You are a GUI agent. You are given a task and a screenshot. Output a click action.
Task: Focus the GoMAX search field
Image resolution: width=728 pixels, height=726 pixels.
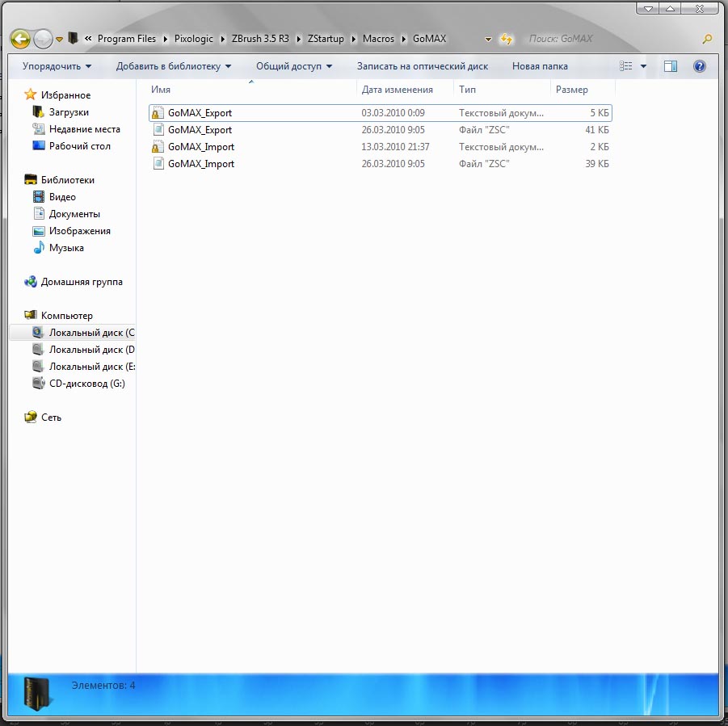pos(611,39)
